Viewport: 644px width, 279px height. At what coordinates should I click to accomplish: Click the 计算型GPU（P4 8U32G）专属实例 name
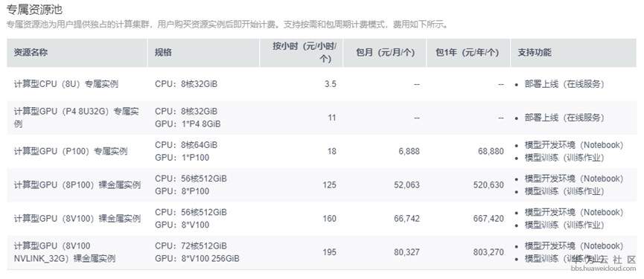77,118
